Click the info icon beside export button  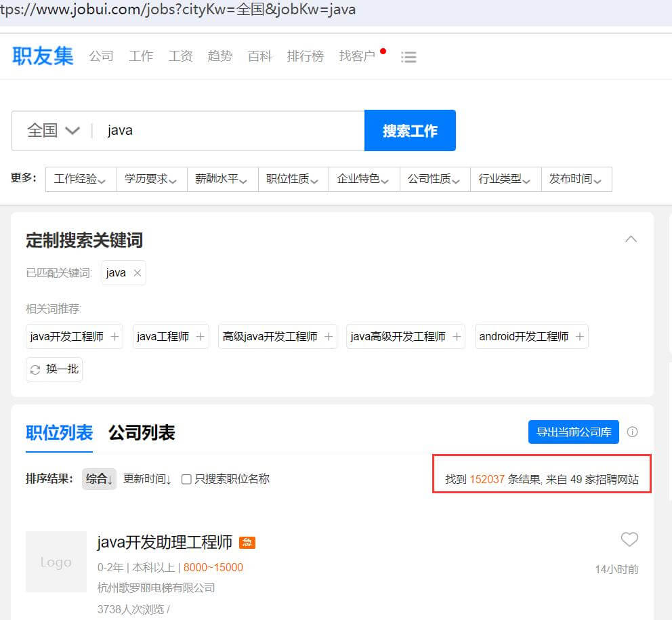(x=632, y=432)
